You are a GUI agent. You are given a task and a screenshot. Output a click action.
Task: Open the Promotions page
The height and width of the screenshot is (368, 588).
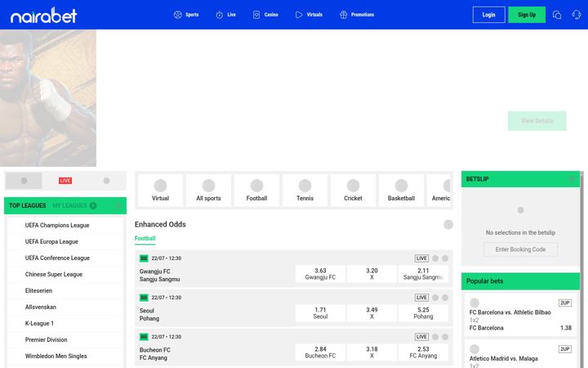(x=357, y=15)
